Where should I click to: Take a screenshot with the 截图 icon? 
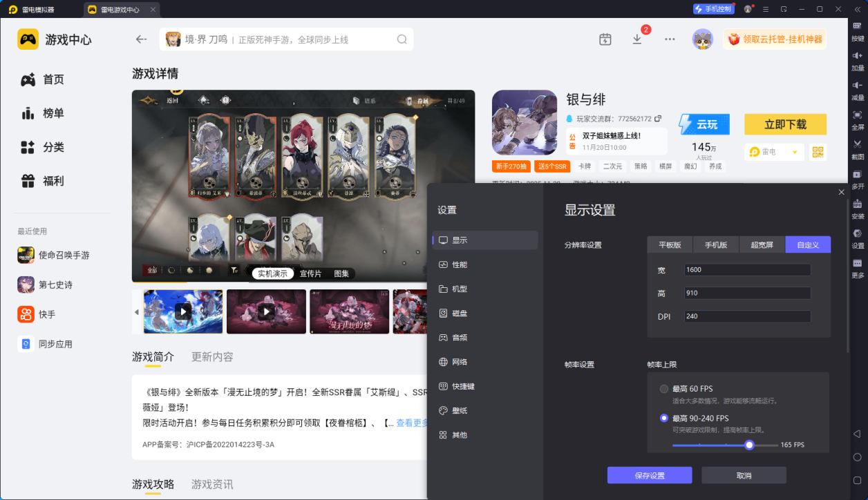pyautogui.click(x=857, y=150)
